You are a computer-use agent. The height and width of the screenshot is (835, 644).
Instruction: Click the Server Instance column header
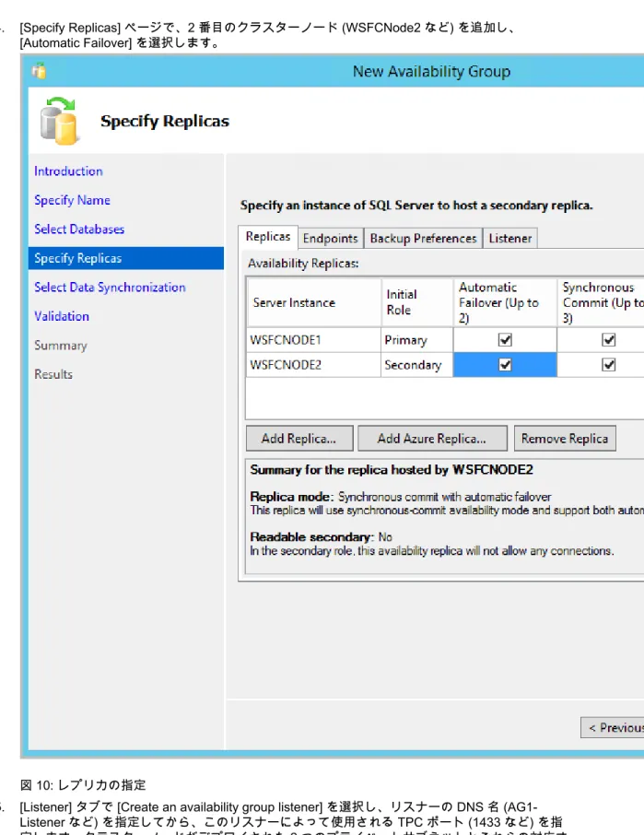(x=314, y=302)
